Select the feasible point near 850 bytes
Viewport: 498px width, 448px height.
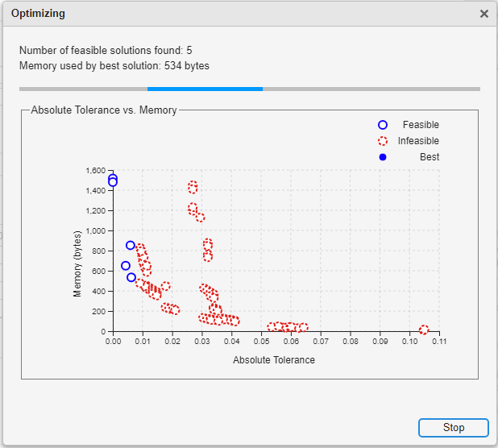tap(131, 246)
